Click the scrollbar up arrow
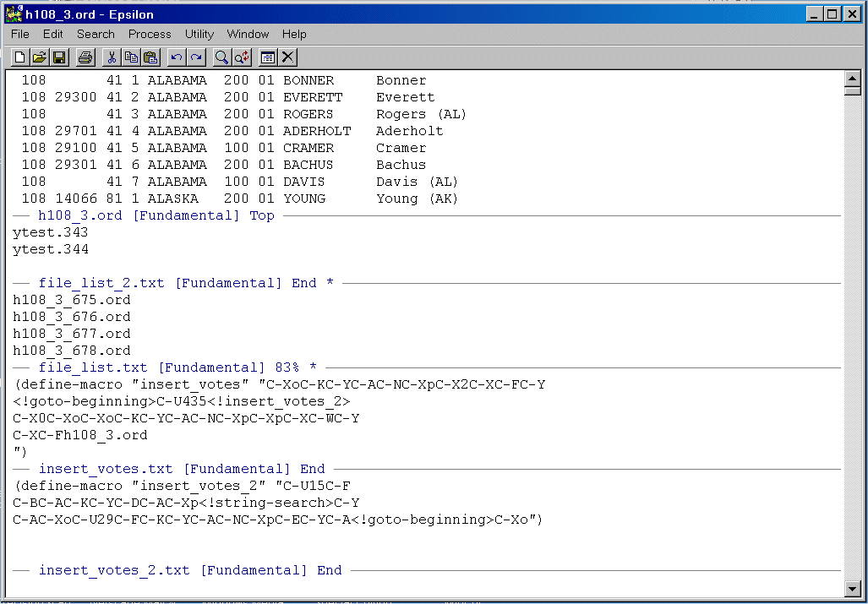Viewport: 868px width, 604px height. pos(853,79)
